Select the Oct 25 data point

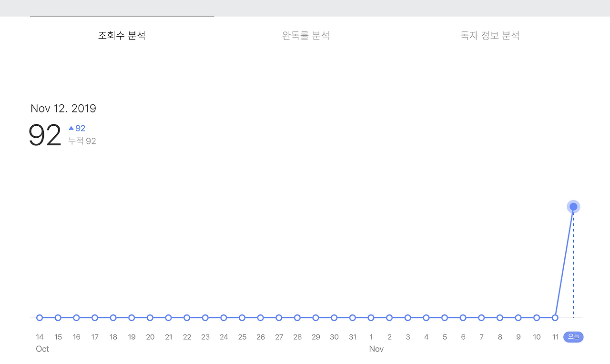coord(242,317)
